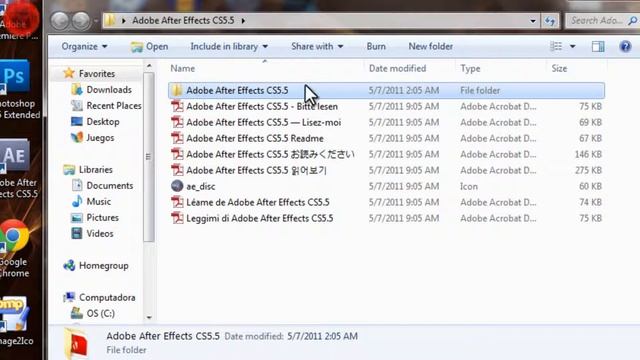640x360 pixels.
Task: Open the Music library
Action: (98, 202)
